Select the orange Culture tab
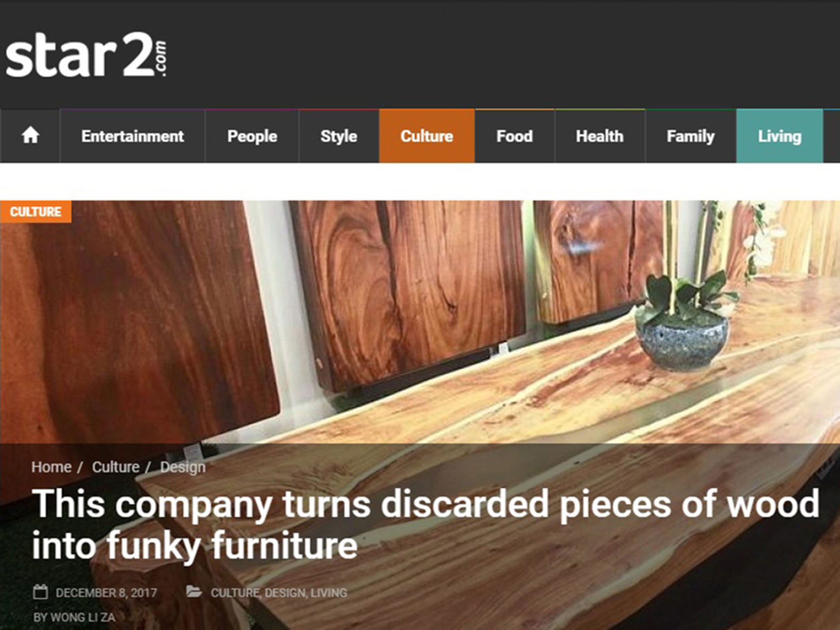This screenshot has height=630, width=840. (x=426, y=136)
